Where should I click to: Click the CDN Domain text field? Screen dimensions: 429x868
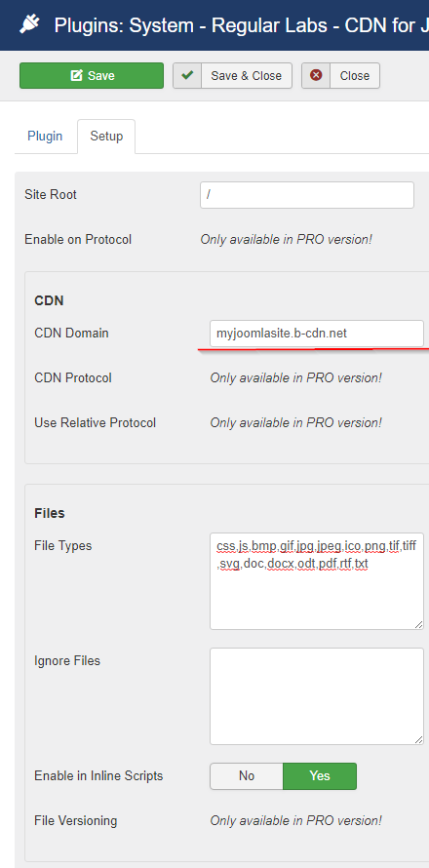(x=317, y=334)
